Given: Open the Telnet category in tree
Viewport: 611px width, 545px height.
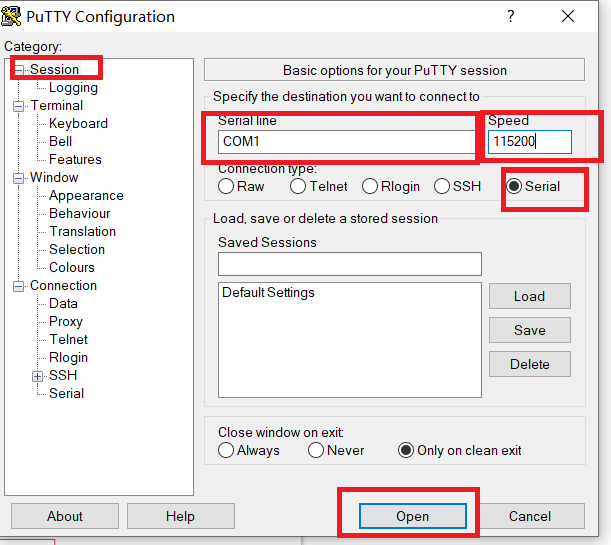Looking at the screenshot, I should coord(69,339).
